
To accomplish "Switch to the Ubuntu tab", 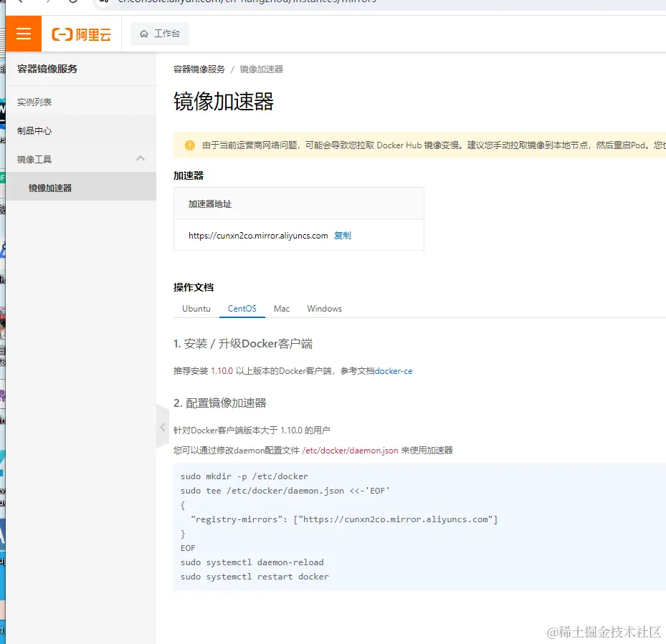I will 196,308.
